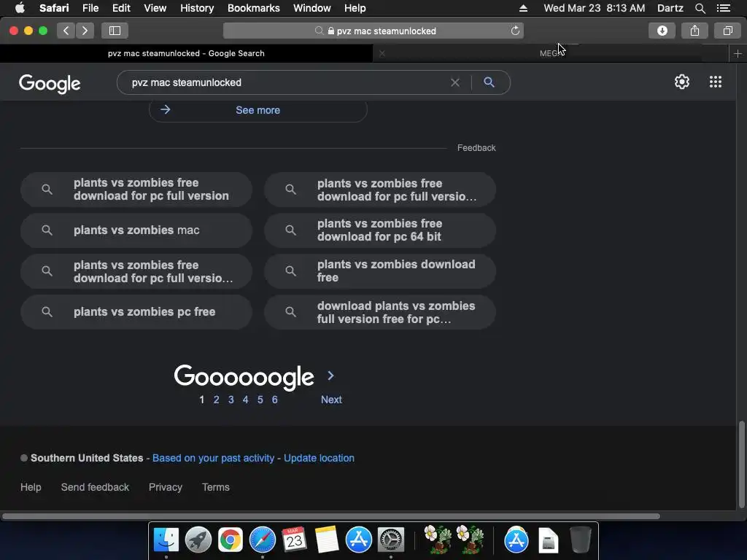Click the Send feedback footer link

tap(95, 487)
